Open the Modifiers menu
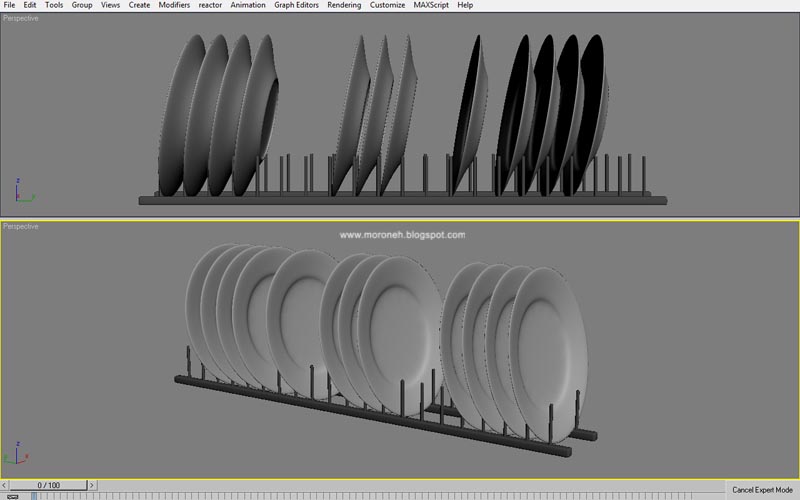This screenshot has height=500, width=800. [174, 5]
